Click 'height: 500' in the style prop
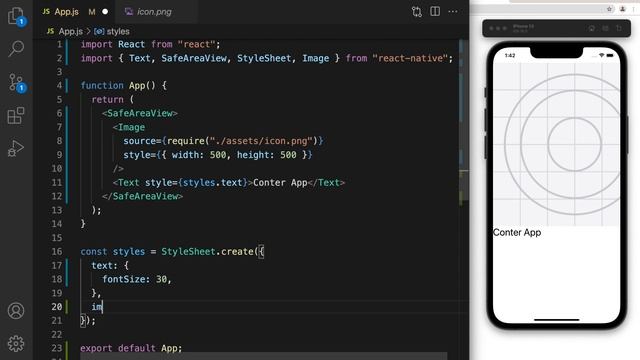Image resolution: width=640 pixels, height=360 pixels. coord(267,155)
